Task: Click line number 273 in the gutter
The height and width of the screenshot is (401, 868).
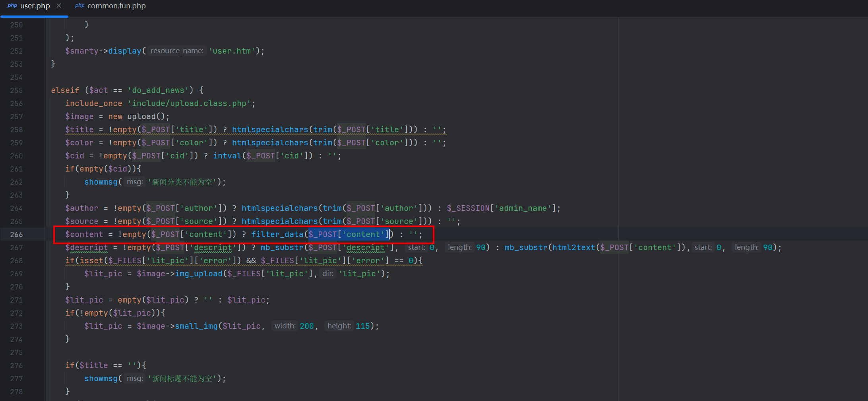Action: tap(16, 326)
